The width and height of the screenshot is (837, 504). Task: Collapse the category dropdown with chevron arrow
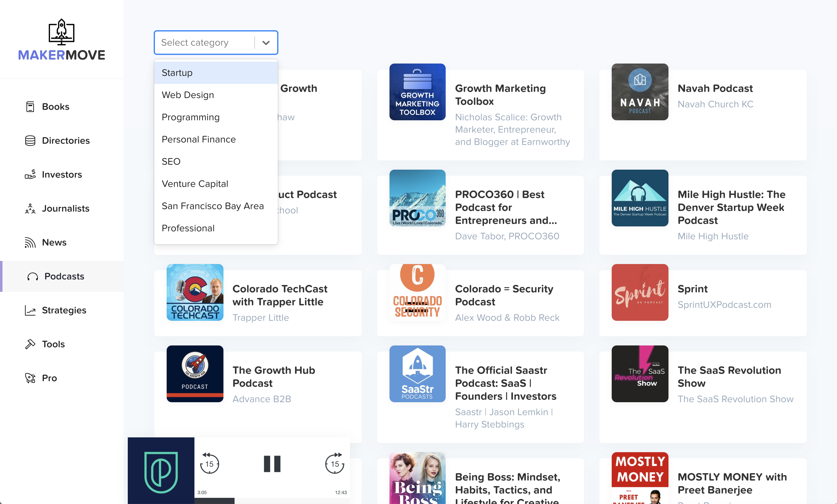point(266,43)
